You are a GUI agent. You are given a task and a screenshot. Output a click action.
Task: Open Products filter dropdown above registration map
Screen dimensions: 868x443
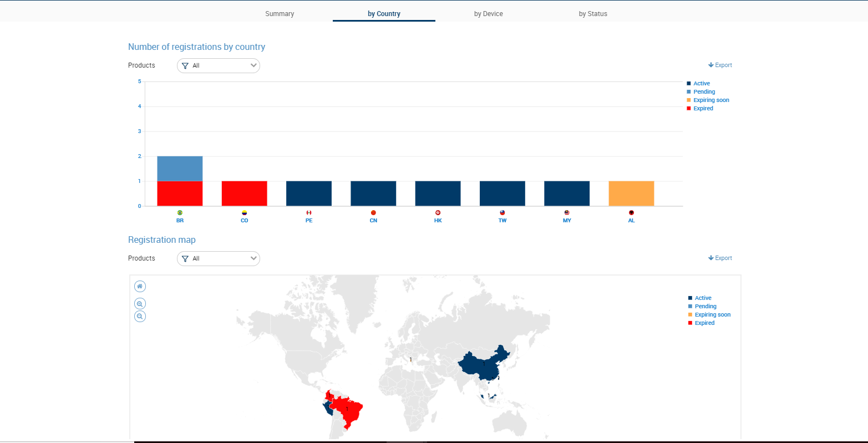219,258
